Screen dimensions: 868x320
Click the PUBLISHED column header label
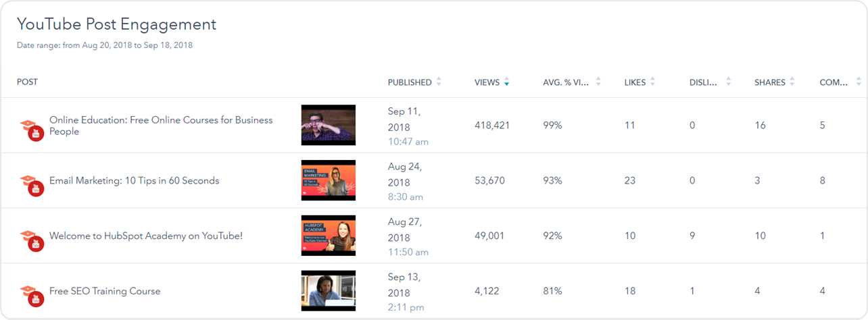coord(410,82)
